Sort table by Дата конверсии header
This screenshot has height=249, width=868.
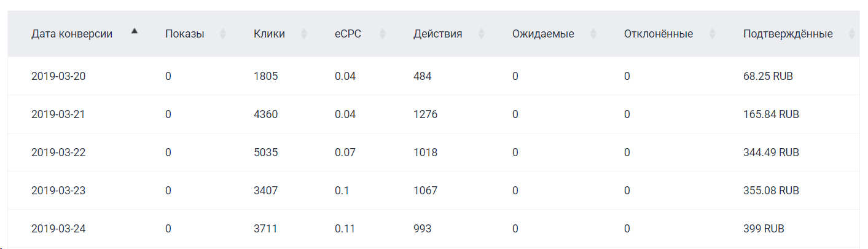click(72, 34)
